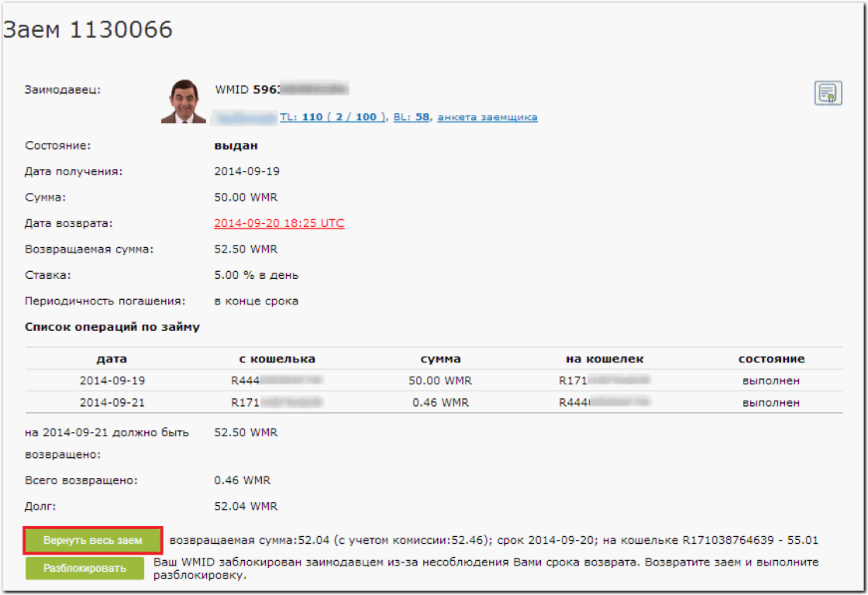
Task: Click the Заем 1130066 page heading
Action: 88,29
